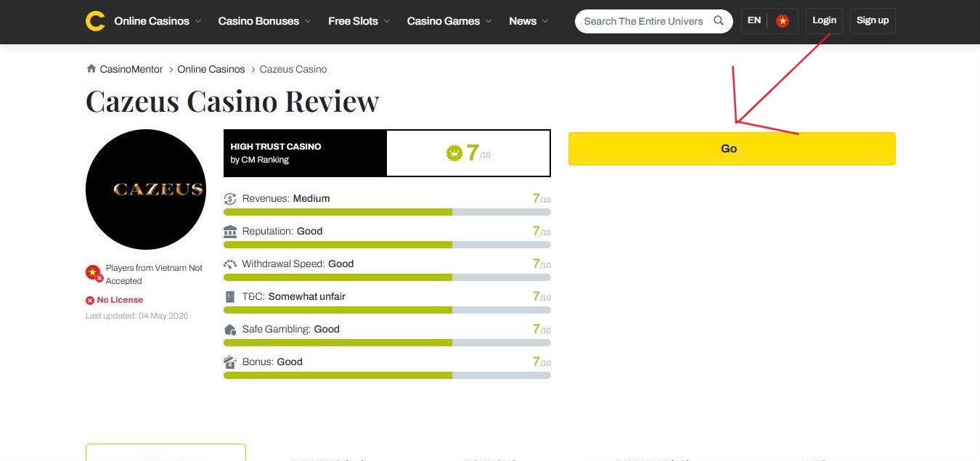
Task: Open the Casino Games menu item
Action: point(444,21)
